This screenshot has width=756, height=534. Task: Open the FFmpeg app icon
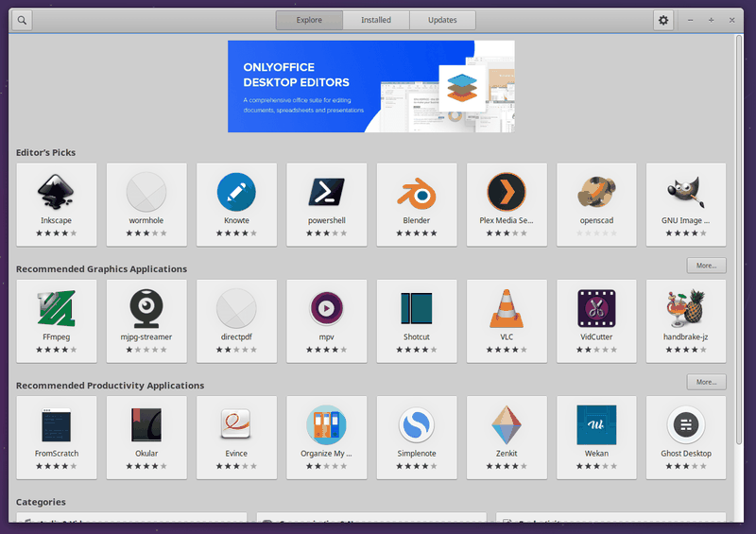tap(56, 309)
